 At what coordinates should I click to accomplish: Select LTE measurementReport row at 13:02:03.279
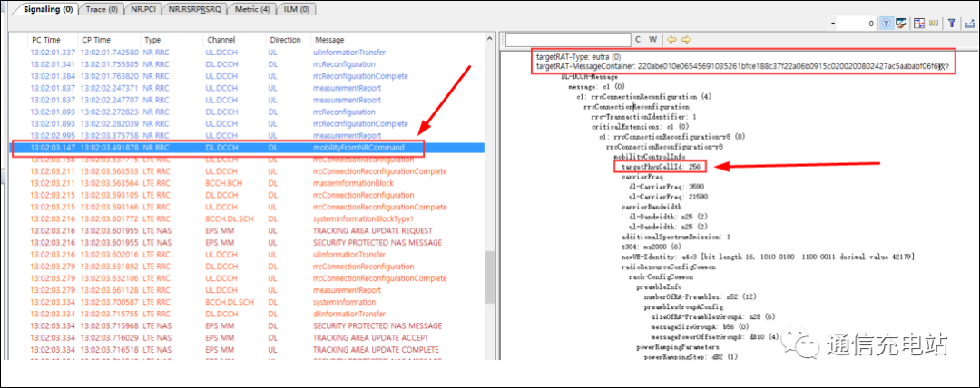click(x=249, y=290)
